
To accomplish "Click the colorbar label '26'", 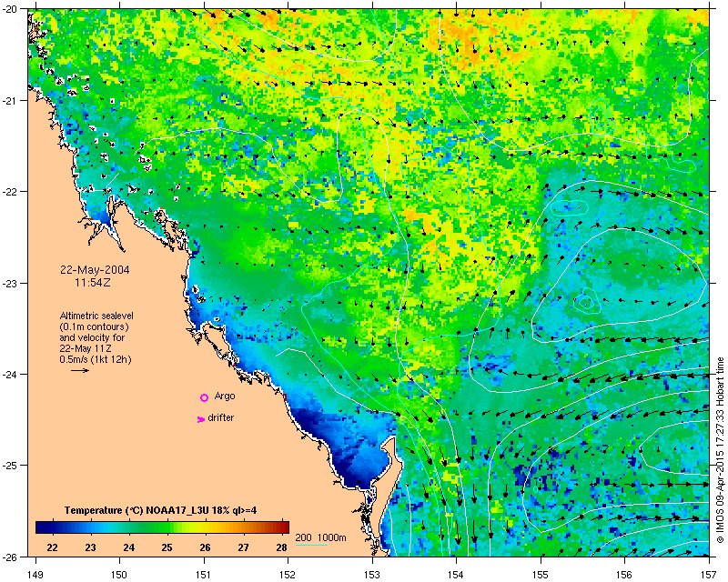I will (x=206, y=547).
